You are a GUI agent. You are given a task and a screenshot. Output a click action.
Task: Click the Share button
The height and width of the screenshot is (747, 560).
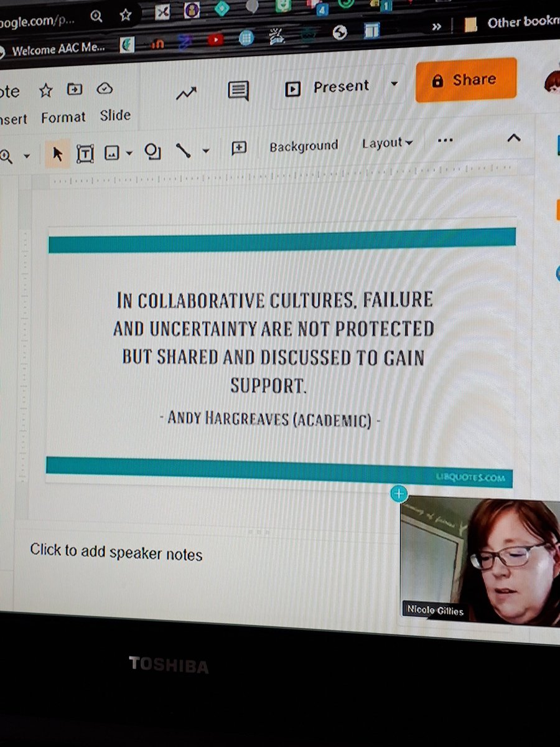coord(466,80)
